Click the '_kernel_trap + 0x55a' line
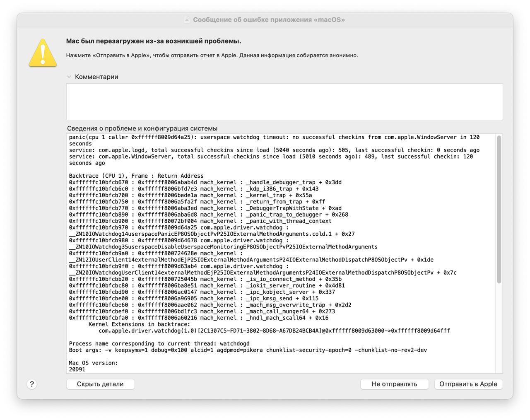The width and height of the screenshot is (530, 420). 190,195
